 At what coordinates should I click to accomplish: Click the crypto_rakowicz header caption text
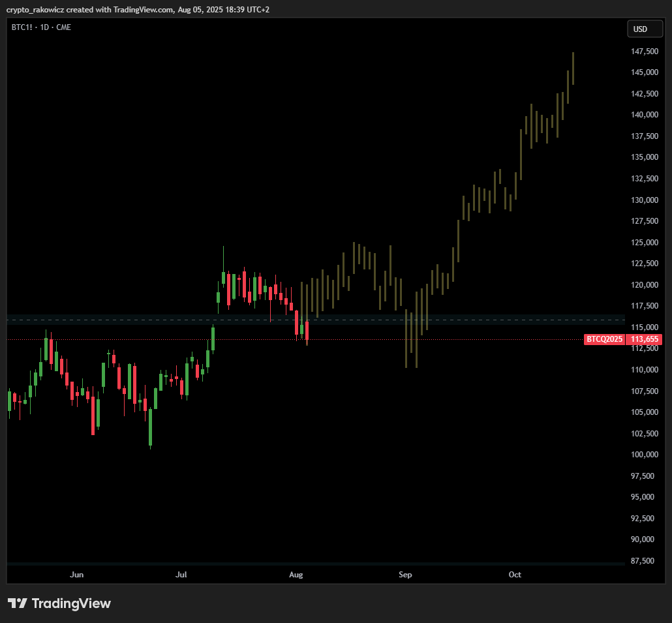pos(138,9)
